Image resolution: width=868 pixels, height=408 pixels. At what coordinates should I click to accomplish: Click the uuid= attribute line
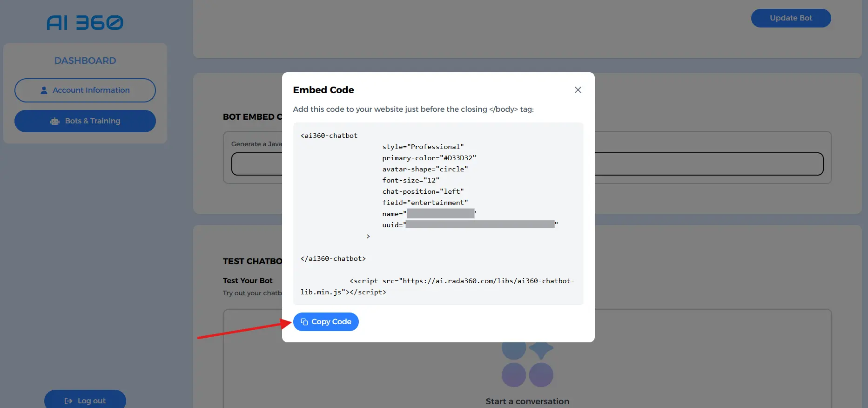[470, 225]
